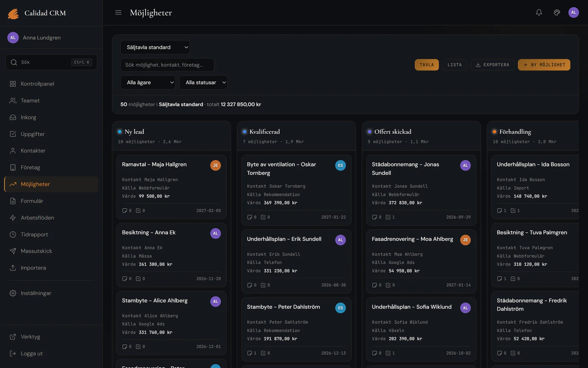Click comment icon on Besiktning – Anna Ek card

125,279
